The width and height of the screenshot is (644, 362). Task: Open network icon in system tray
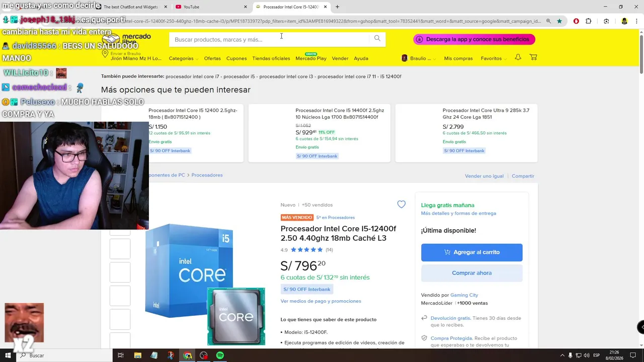click(x=579, y=355)
